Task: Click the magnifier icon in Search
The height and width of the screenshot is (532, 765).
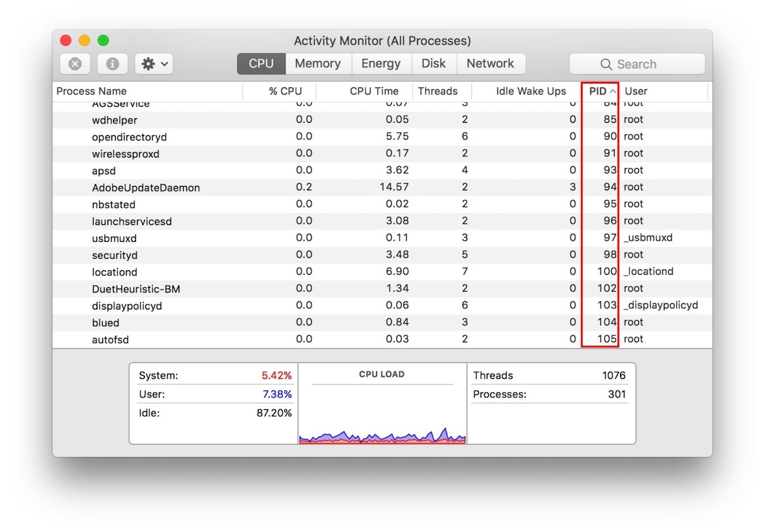Action: [x=606, y=64]
